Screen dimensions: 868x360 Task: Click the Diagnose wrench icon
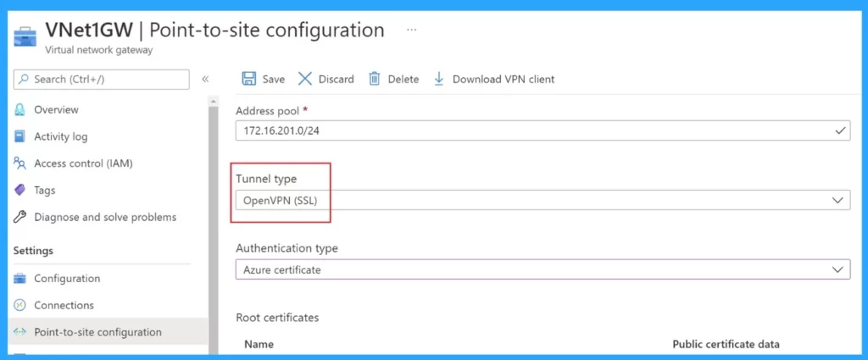pyautogui.click(x=20, y=217)
